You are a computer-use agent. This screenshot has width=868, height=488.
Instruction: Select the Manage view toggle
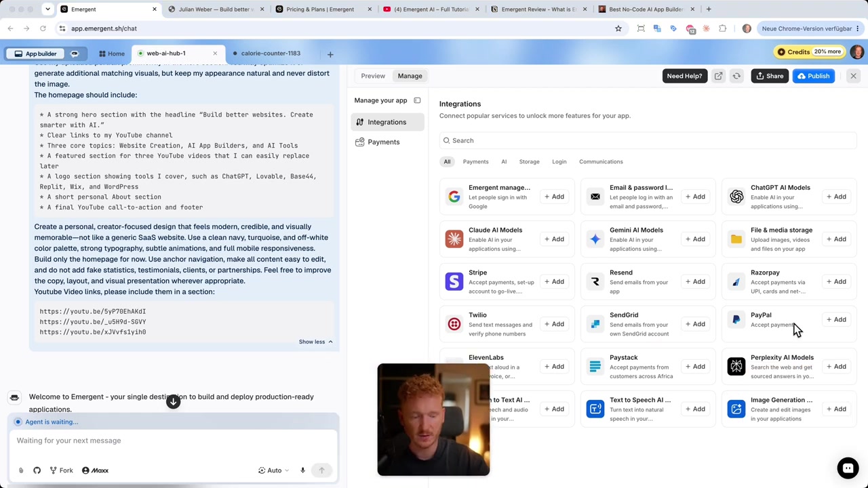[410, 76]
